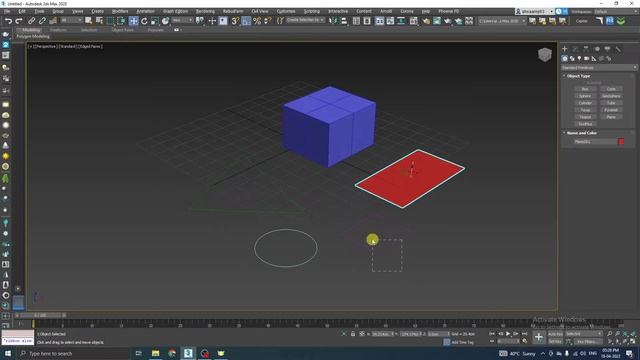Click the Go to End button
The height and width of the screenshot is (360, 640).
click(x=524, y=334)
